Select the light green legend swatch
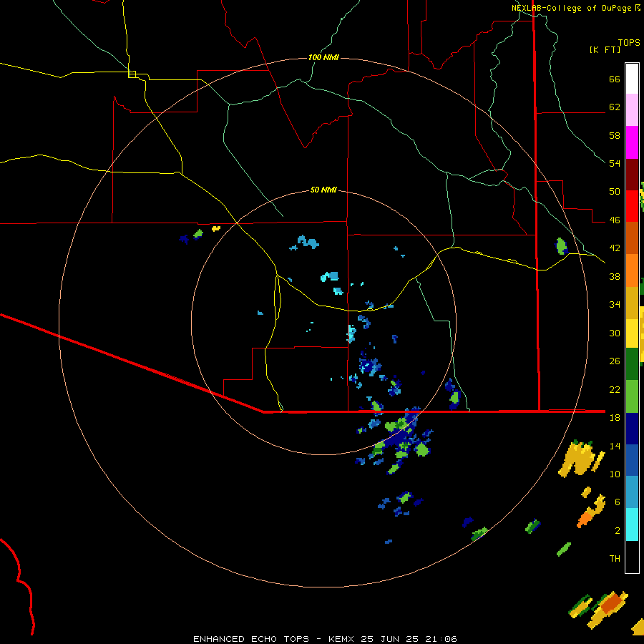Screen dimensions: 644x644 [x=632, y=396]
